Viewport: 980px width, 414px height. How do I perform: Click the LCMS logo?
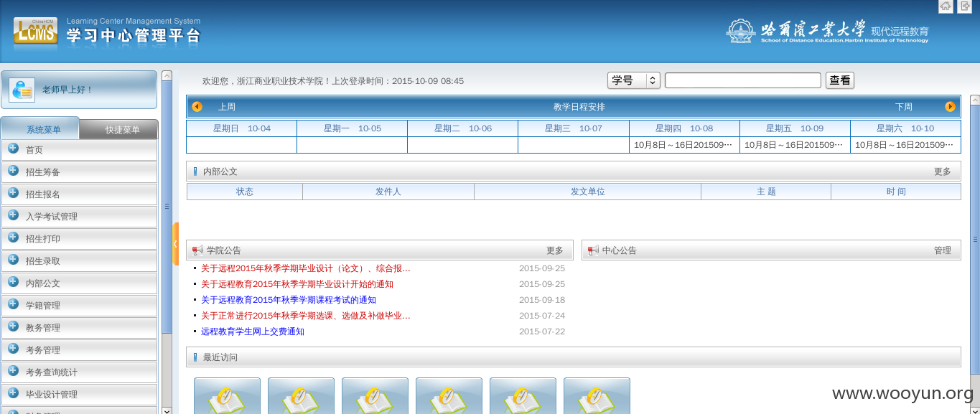[35, 31]
